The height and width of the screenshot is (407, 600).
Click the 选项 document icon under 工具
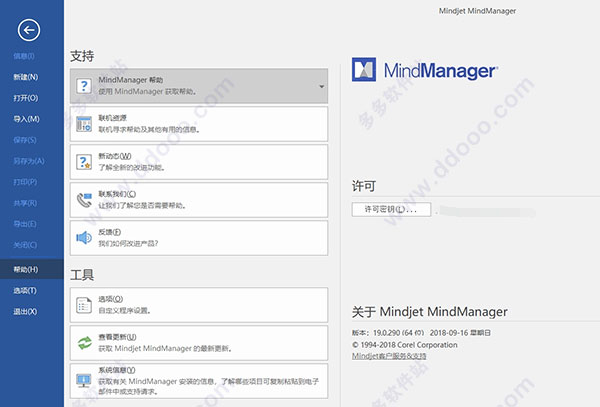point(84,304)
